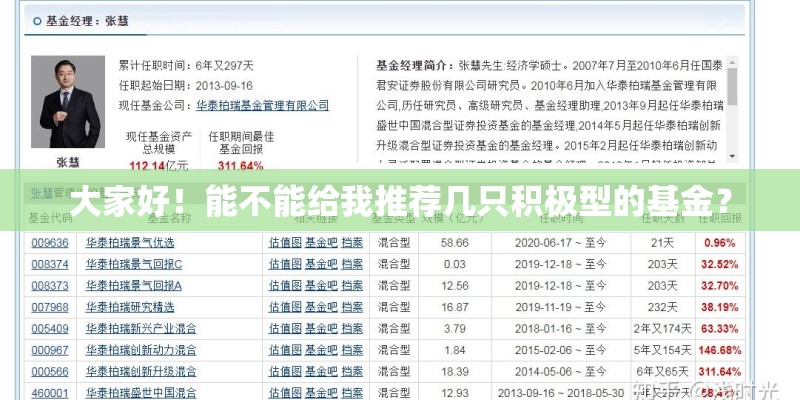Image resolution: width=800 pixels, height=400 pixels.
Task: Click size value 16.87
Action: [455, 307]
